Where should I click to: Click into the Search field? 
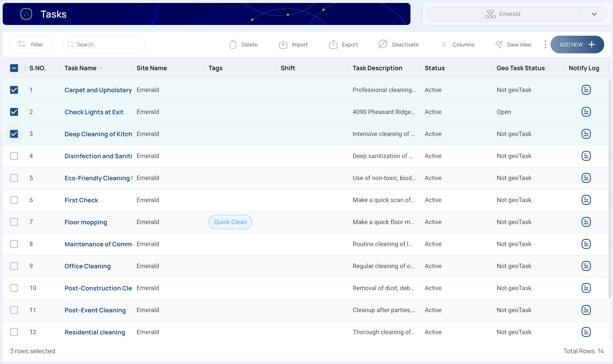pyautogui.click(x=104, y=44)
